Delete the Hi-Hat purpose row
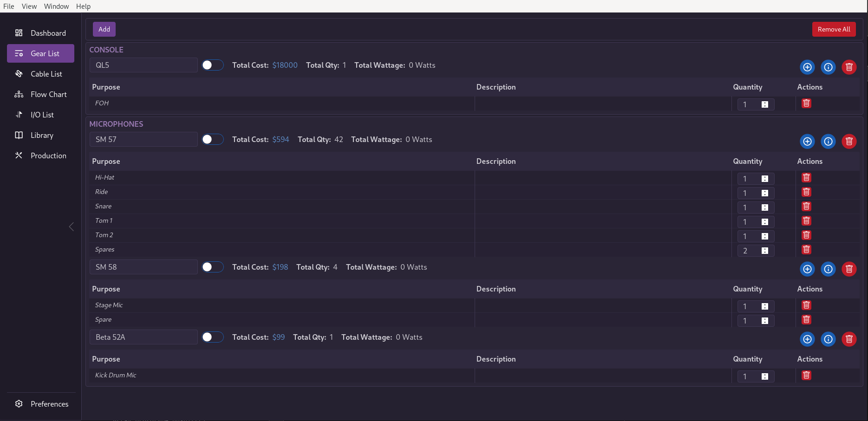 click(806, 178)
